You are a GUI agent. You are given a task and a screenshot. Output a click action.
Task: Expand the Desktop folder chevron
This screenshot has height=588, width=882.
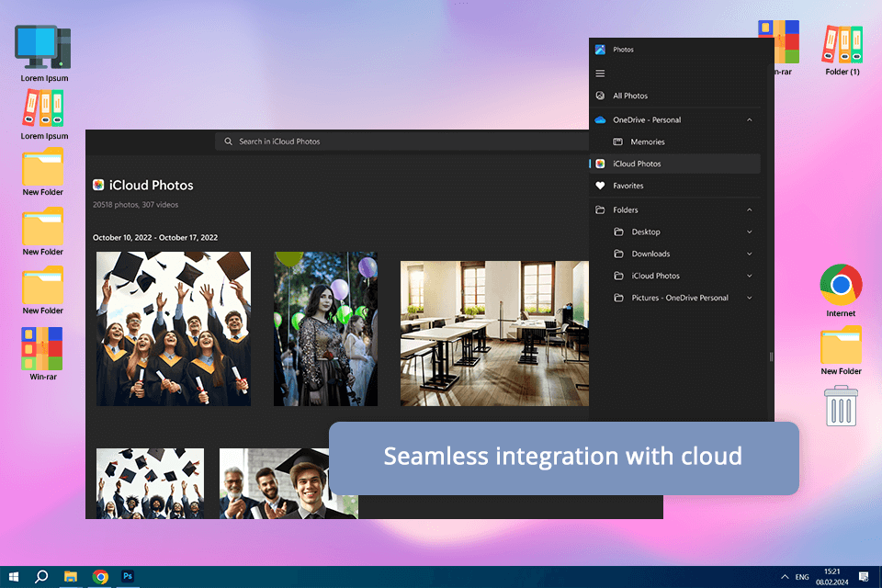tap(750, 232)
